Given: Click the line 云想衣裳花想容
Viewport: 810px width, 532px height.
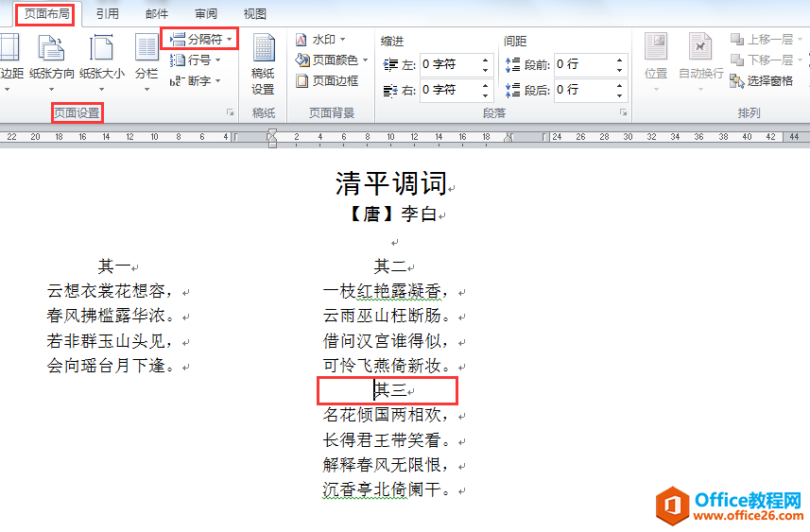Looking at the screenshot, I should click(x=110, y=291).
